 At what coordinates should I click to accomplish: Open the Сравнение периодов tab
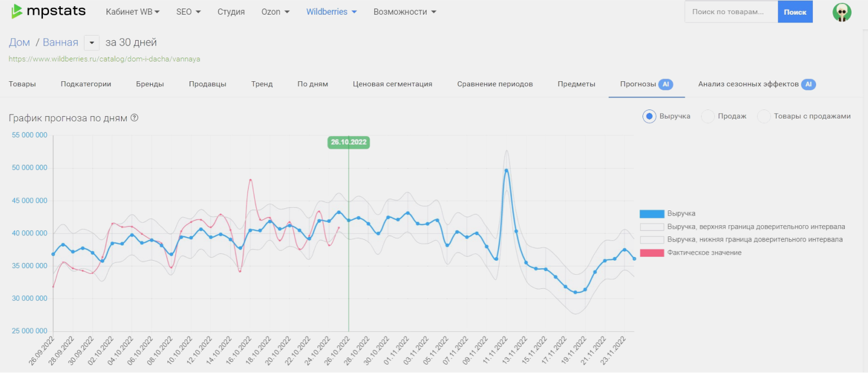(495, 84)
